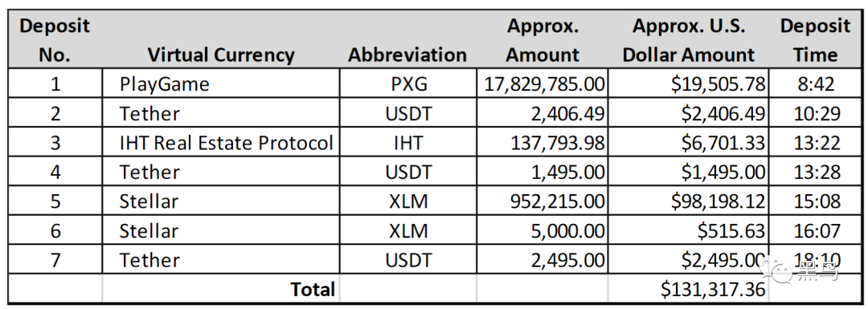
Task: Click the PlayGame currency cell
Action: (221, 83)
